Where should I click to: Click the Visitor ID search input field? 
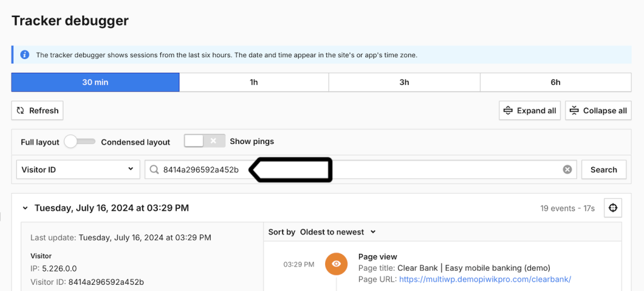coord(360,170)
